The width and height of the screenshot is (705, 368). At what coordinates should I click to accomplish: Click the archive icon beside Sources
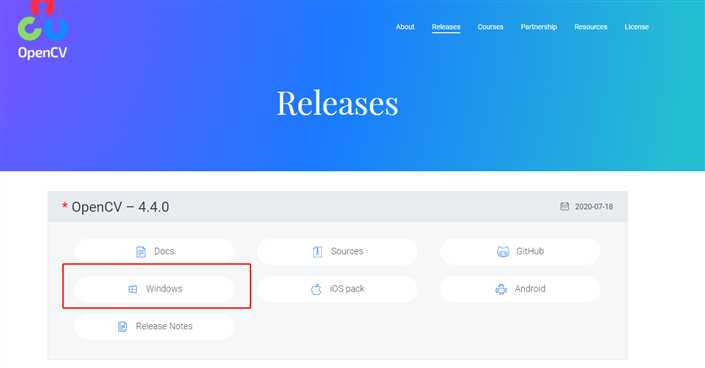[x=317, y=251]
